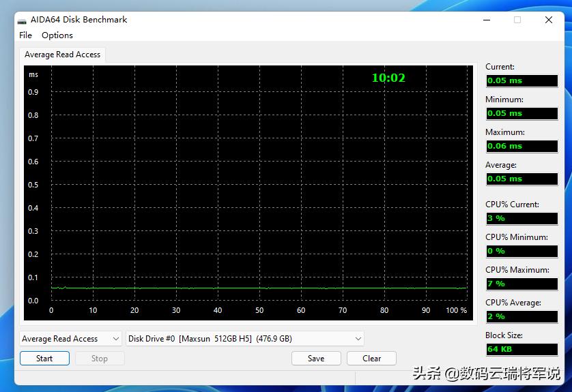
Task: Click the CPU% Current 3 % value
Action: [522, 219]
